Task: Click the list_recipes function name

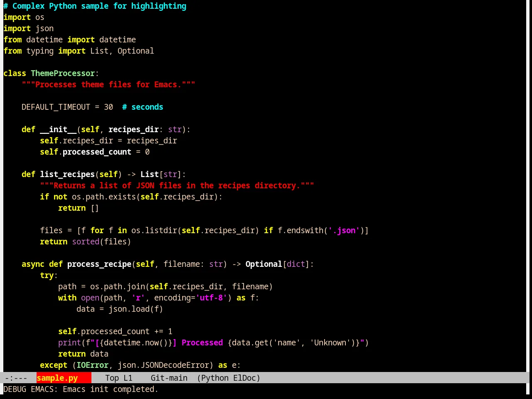Action: click(x=67, y=174)
